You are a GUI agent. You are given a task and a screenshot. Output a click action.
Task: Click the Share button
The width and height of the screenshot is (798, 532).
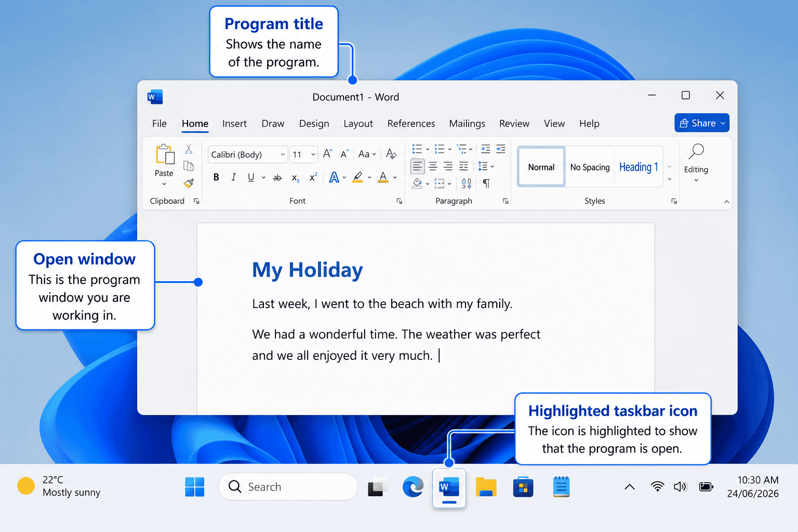pyautogui.click(x=702, y=123)
